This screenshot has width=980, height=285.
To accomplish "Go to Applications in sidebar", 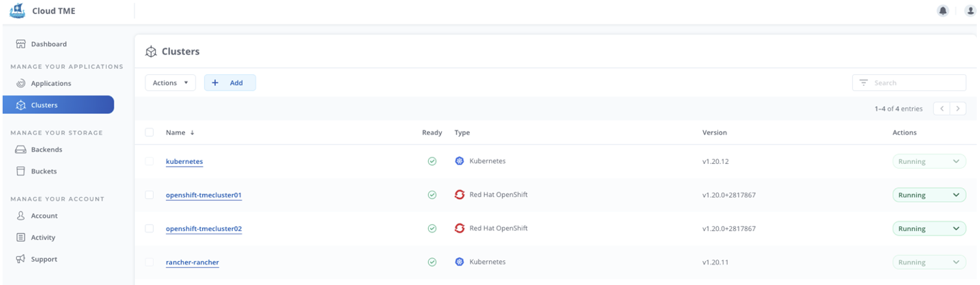I will point(51,83).
